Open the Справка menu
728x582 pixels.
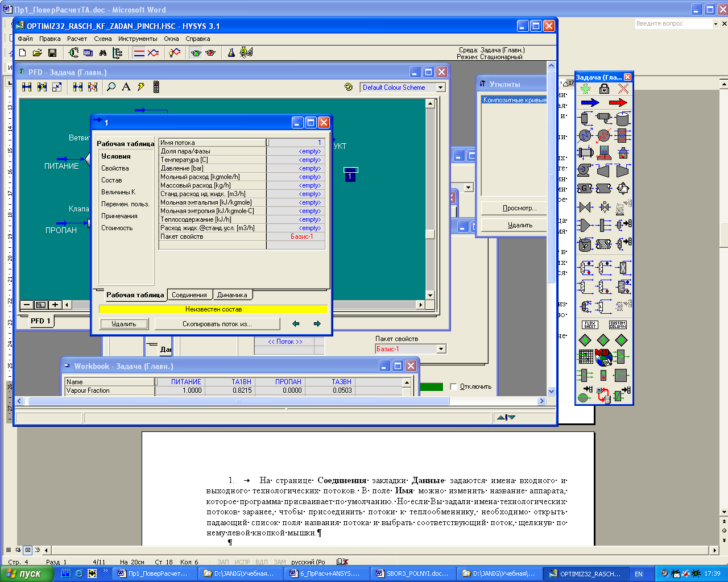[x=198, y=39]
